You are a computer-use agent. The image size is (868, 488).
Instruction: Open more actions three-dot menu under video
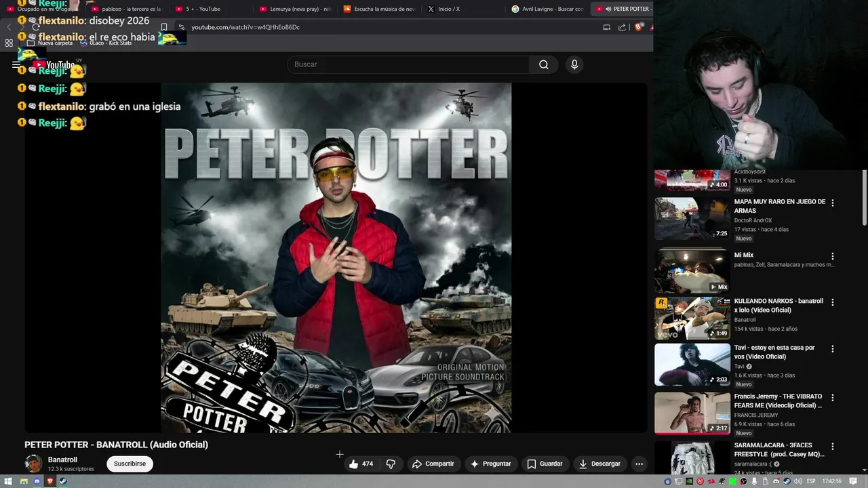[639, 464]
